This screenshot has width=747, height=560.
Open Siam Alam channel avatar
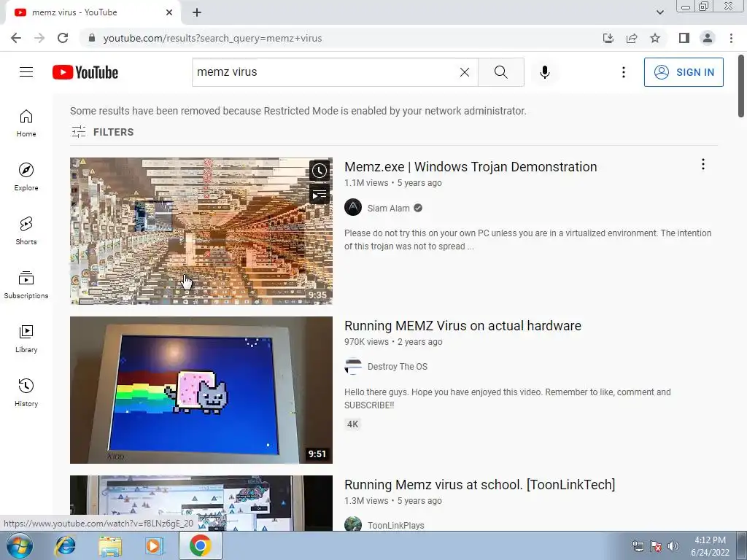353,208
